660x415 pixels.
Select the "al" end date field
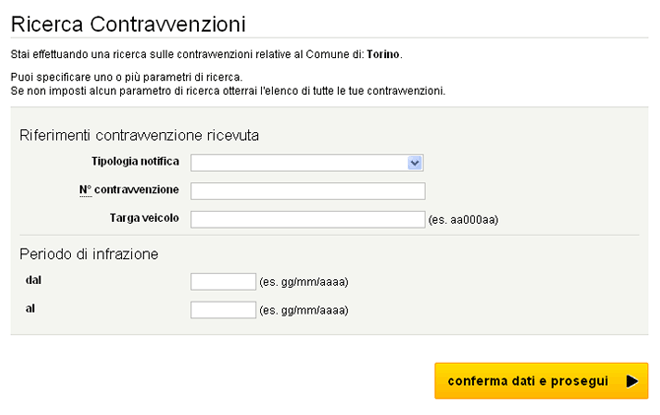[223, 310]
